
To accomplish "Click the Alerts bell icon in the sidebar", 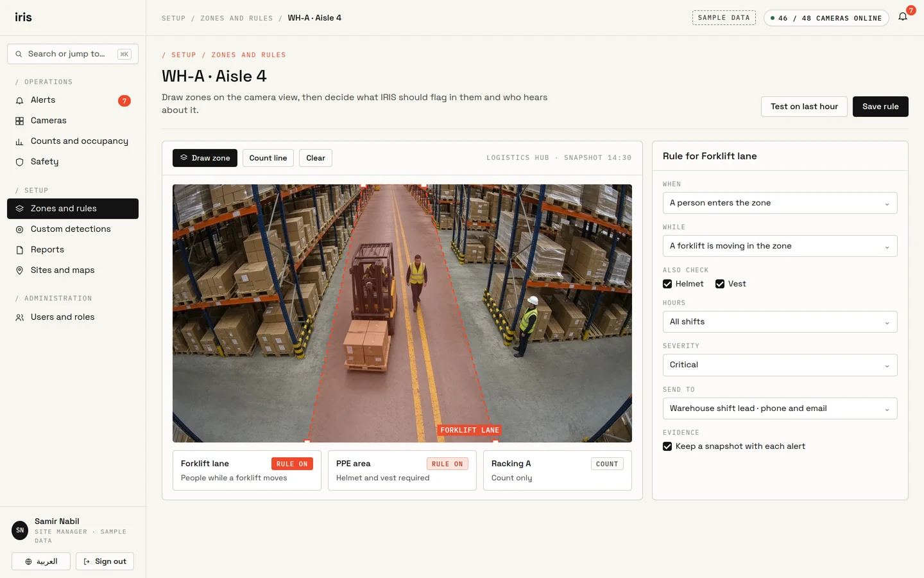I will (19, 100).
